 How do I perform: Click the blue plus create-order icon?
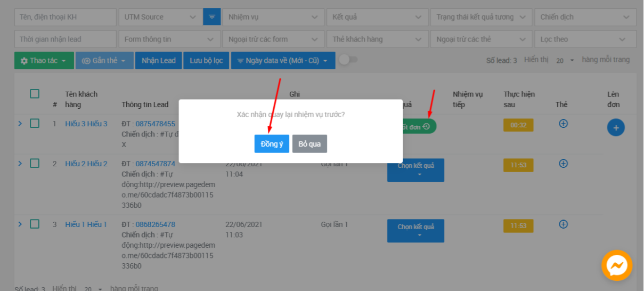pos(616,127)
